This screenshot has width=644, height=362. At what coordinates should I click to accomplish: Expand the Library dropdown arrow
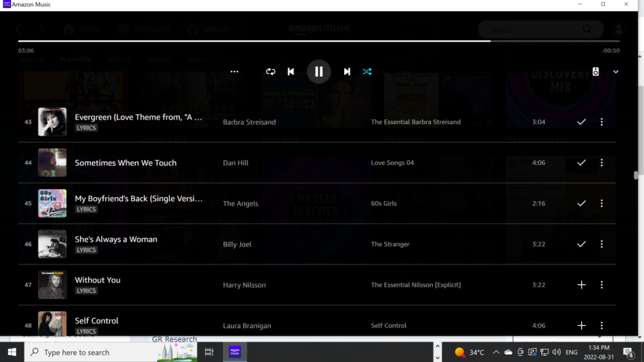(238, 30)
